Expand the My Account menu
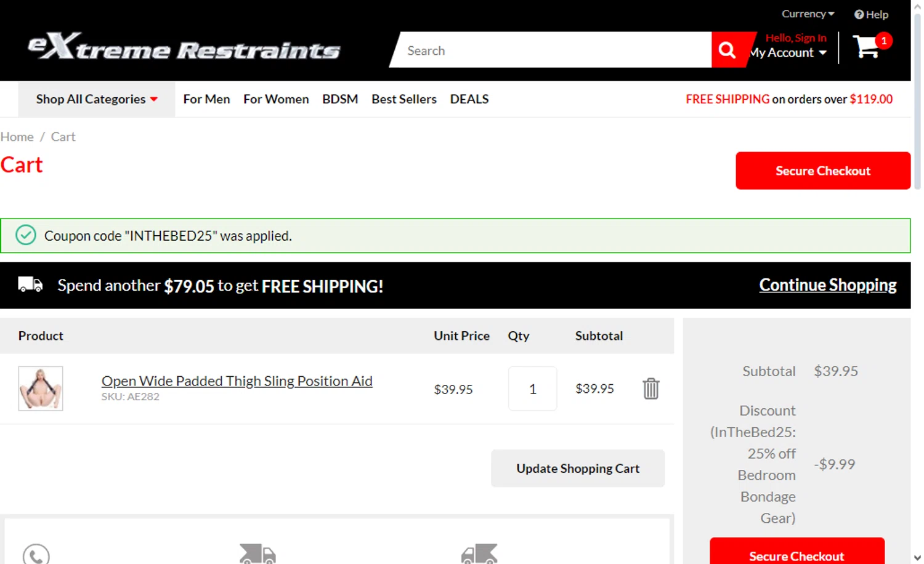Viewport: 924px width, 564px height. [789, 53]
